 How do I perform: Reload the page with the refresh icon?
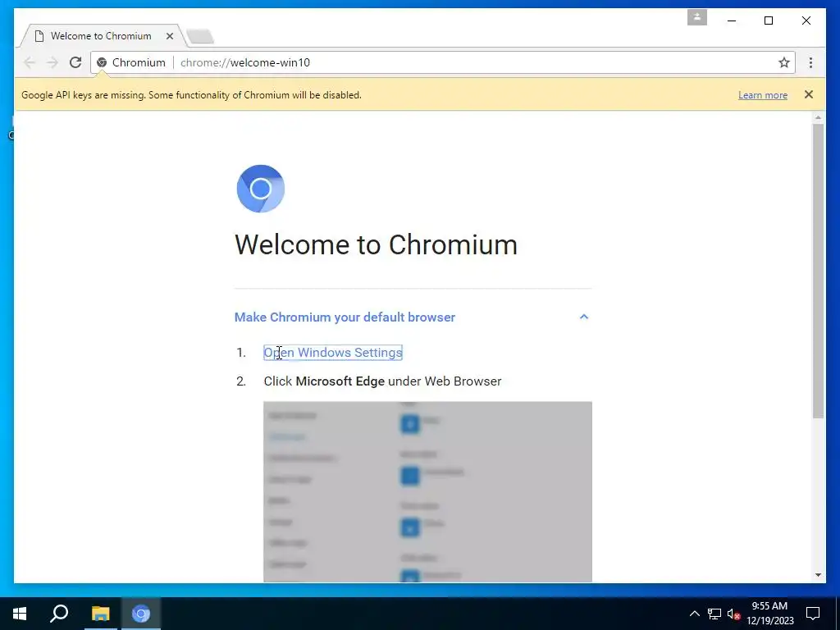click(75, 62)
